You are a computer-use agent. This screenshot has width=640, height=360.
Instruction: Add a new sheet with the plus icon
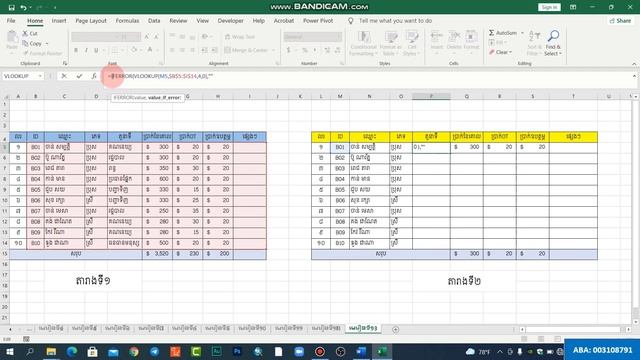[x=396, y=329]
